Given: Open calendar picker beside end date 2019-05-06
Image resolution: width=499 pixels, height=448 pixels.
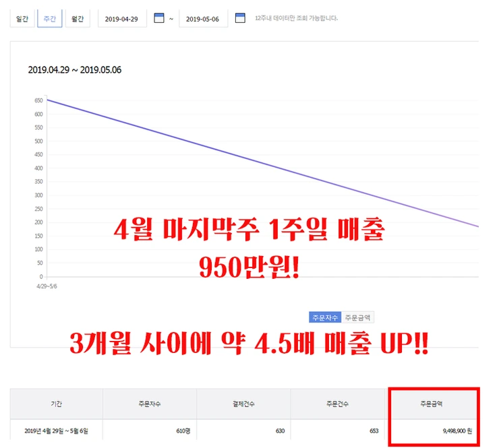Looking at the screenshot, I should click(240, 18).
